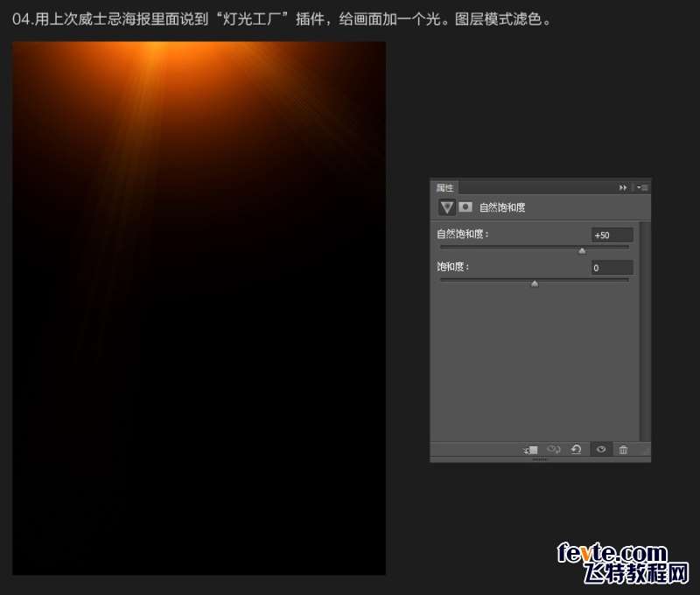Click the Vibrance adjustment triangle icon
The image size is (700, 595).
click(446, 207)
